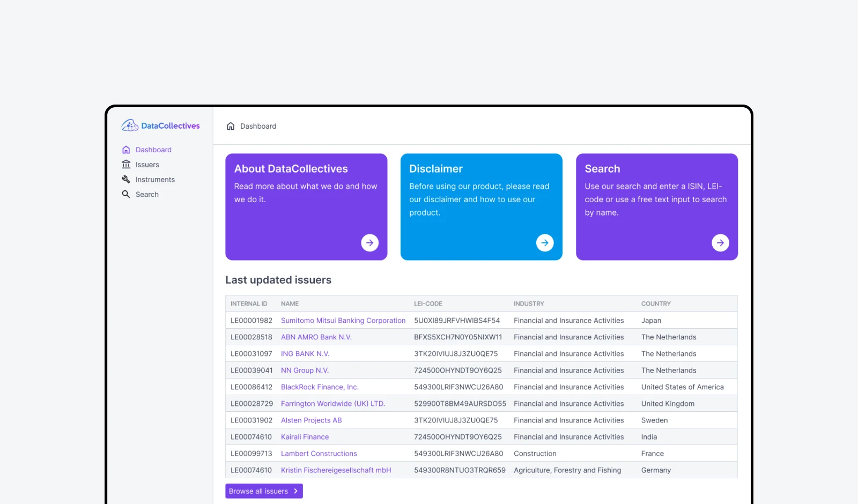Image resolution: width=858 pixels, height=504 pixels.
Task: Open Kristin Fischereigesellschaft mbH link
Action: point(336,470)
